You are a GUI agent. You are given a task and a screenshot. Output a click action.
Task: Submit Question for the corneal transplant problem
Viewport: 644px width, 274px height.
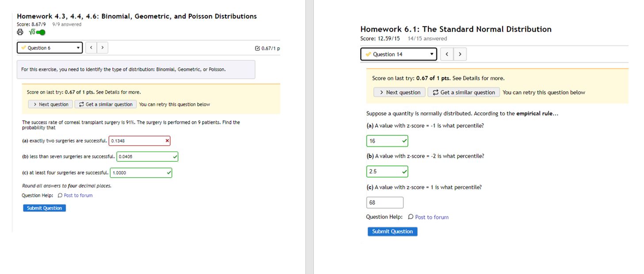[x=44, y=208]
